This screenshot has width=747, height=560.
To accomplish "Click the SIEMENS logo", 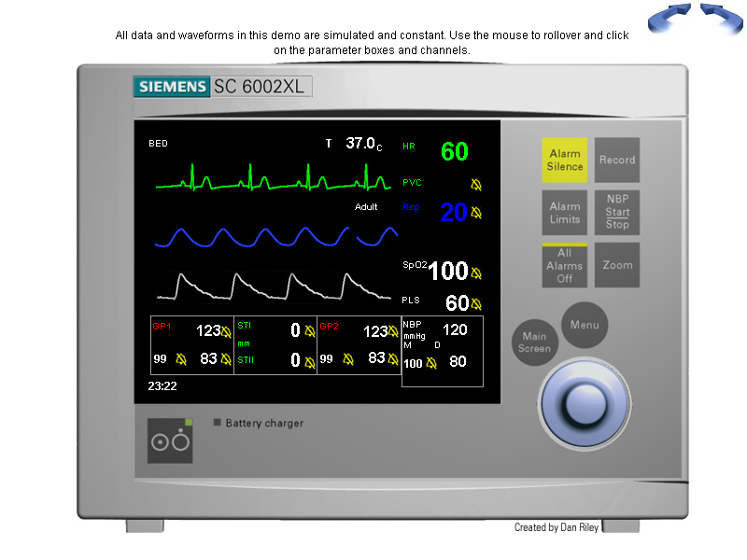I will pyautogui.click(x=172, y=87).
